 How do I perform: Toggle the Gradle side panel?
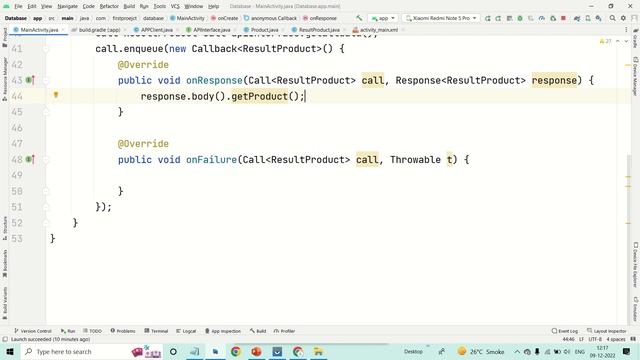(x=635, y=39)
